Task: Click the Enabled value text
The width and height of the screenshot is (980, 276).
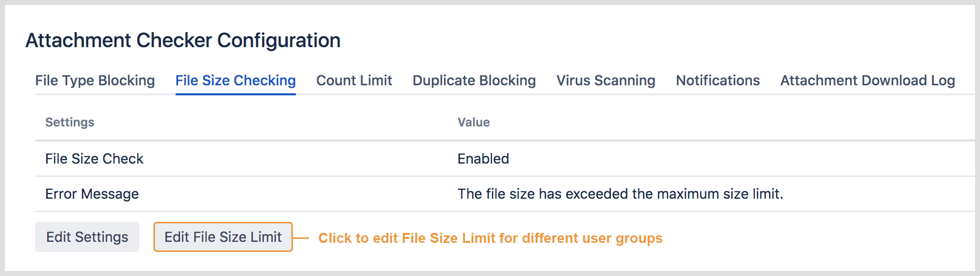Action: click(483, 159)
